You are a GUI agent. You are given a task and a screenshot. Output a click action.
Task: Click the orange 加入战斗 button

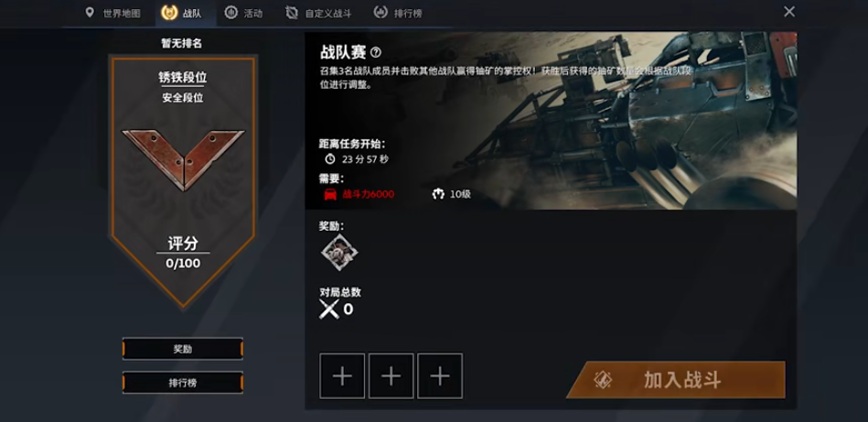(x=676, y=380)
